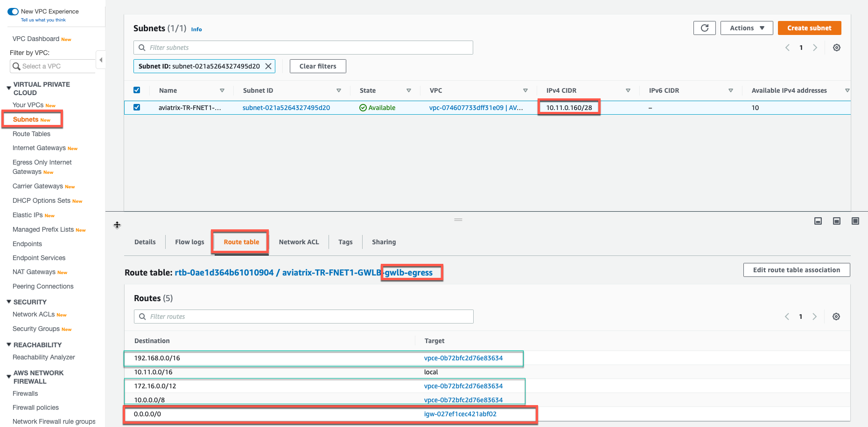Switch to the Network ACL tab
Image resolution: width=868 pixels, height=427 pixels.
299,242
